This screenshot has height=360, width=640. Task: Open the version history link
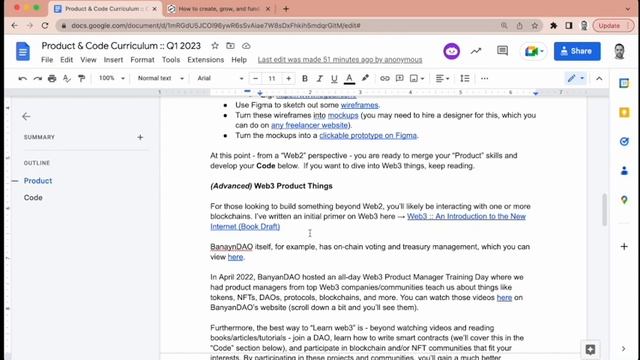coord(340,60)
